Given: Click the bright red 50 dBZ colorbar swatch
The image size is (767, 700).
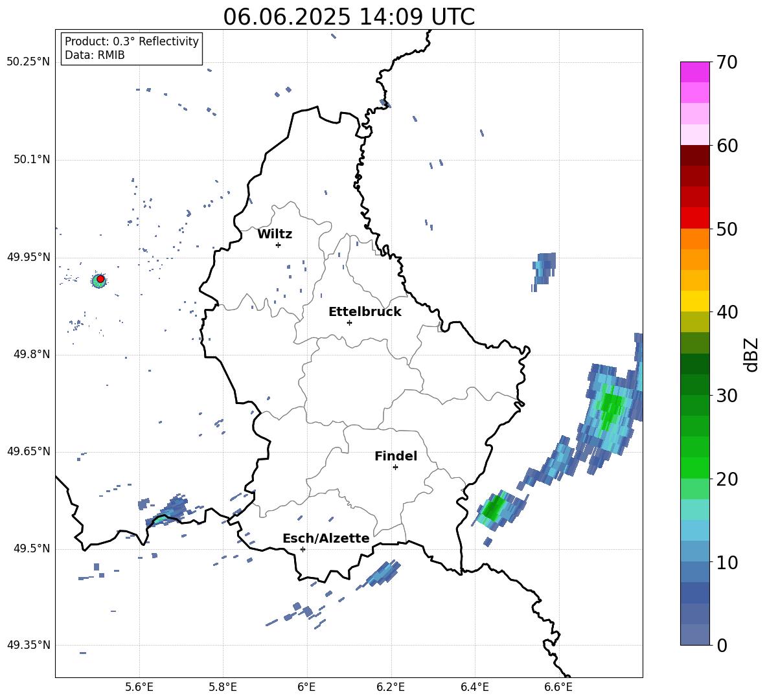Looking at the screenshot, I should click(694, 218).
